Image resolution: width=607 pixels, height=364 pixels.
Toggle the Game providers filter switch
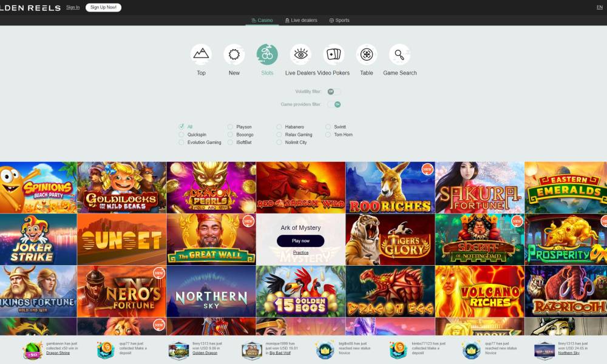point(334,104)
